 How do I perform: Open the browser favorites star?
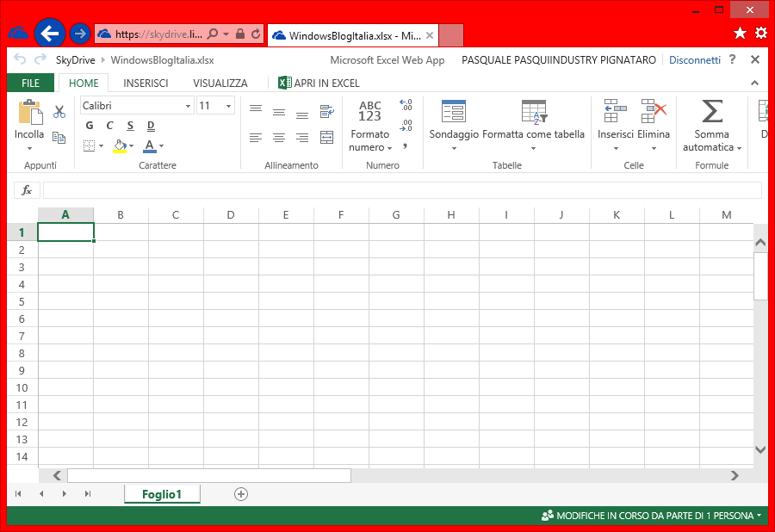pyautogui.click(x=740, y=33)
